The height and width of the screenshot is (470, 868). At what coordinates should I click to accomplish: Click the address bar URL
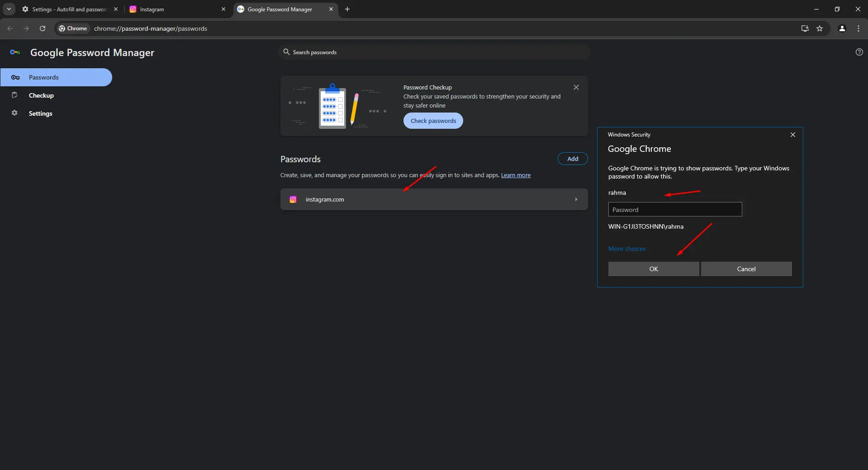[151, 28]
